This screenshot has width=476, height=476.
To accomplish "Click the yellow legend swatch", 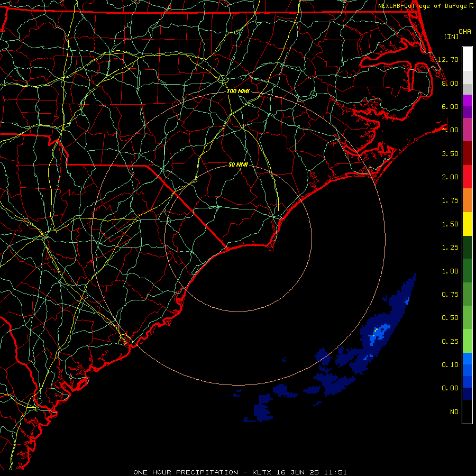I will (x=467, y=224).
